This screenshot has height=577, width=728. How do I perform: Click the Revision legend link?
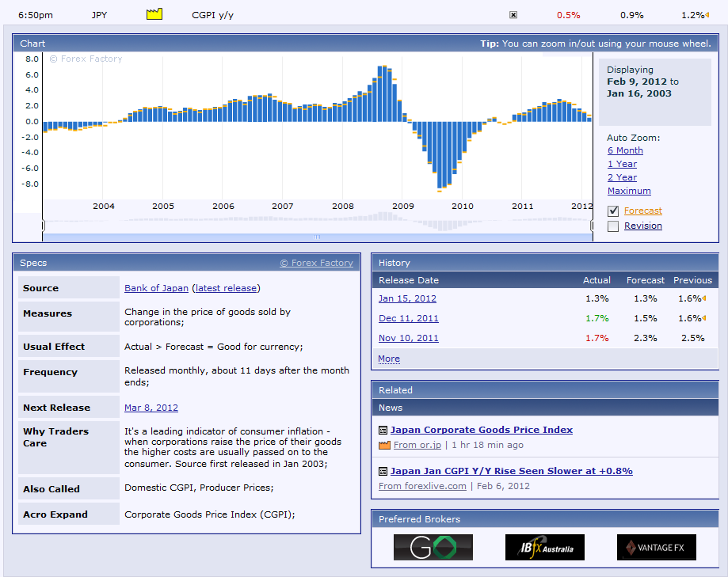coord(643,226)
